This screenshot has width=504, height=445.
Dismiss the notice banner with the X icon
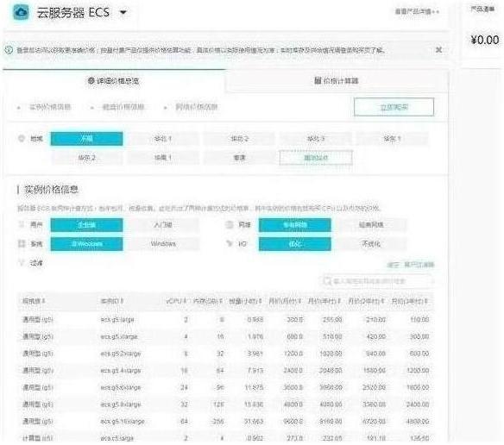pyautogui.click(x=438, y=49)
